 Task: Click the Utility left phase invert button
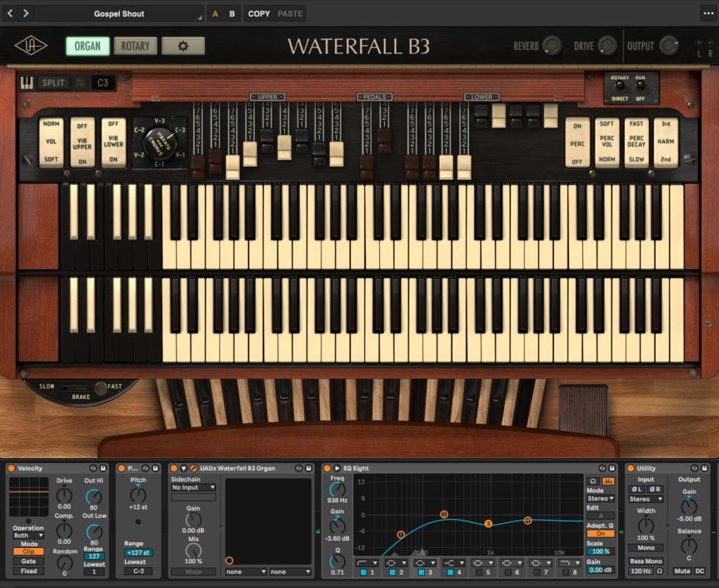click(636, 489)
